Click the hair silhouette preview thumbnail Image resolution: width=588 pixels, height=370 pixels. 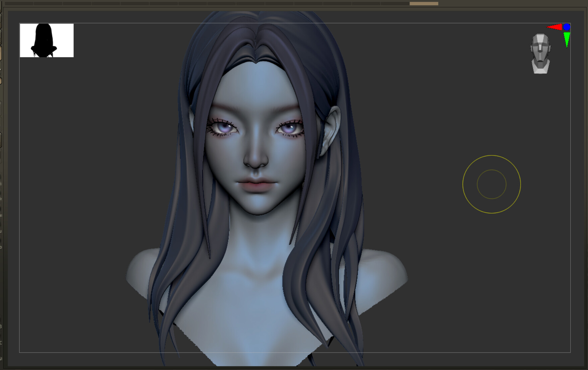pyautogui.click(x=47, y=40)
